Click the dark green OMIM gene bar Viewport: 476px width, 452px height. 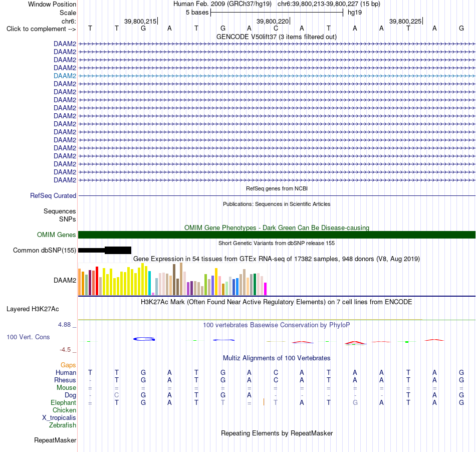click(x=277, y=235)
